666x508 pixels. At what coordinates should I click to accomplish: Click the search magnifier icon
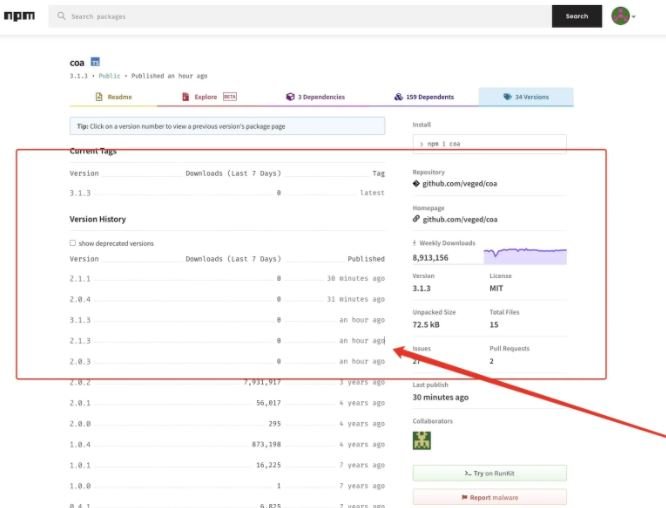pos(61,16)
